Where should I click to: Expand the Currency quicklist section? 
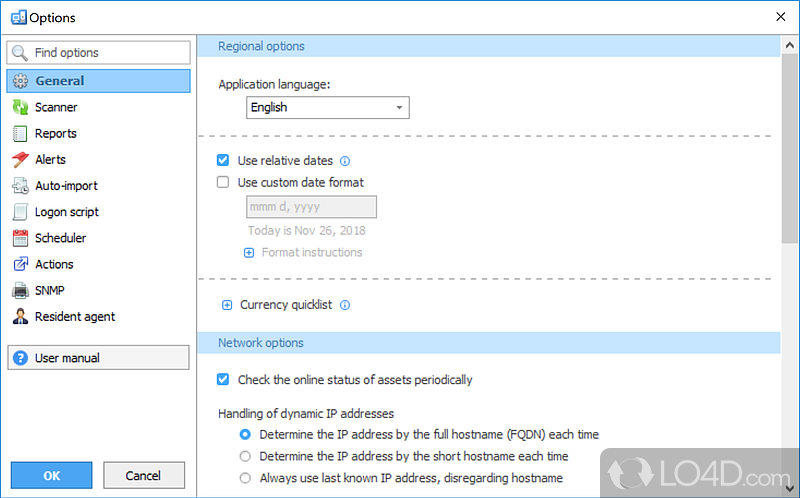pos(227,305)
